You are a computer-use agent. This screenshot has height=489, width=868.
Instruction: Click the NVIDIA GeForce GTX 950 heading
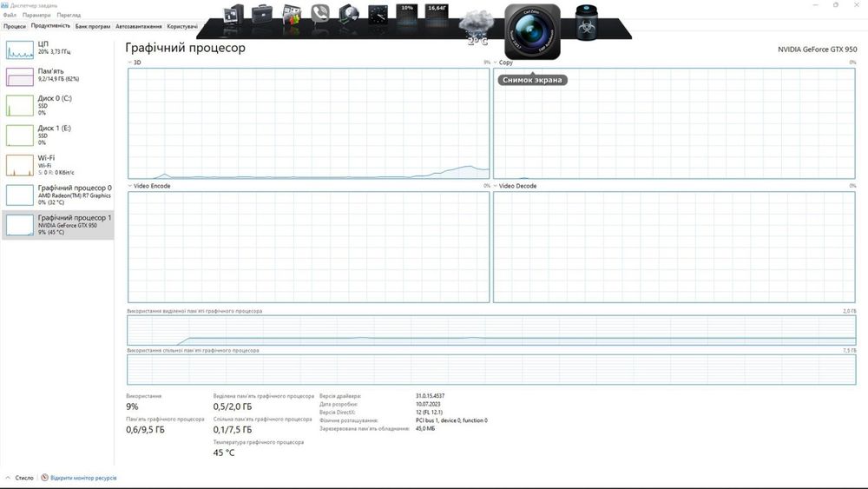click(x=817, y=50)
